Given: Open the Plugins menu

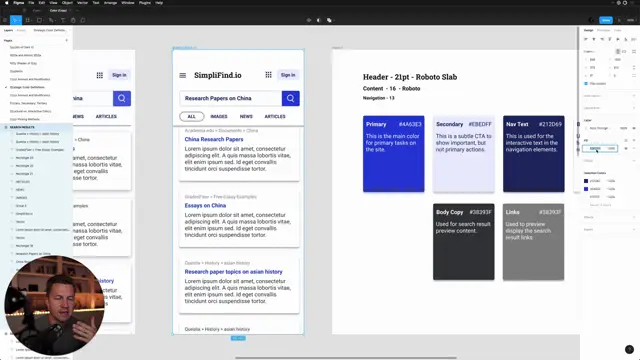Looking at the screenshot, I should 145,3.
